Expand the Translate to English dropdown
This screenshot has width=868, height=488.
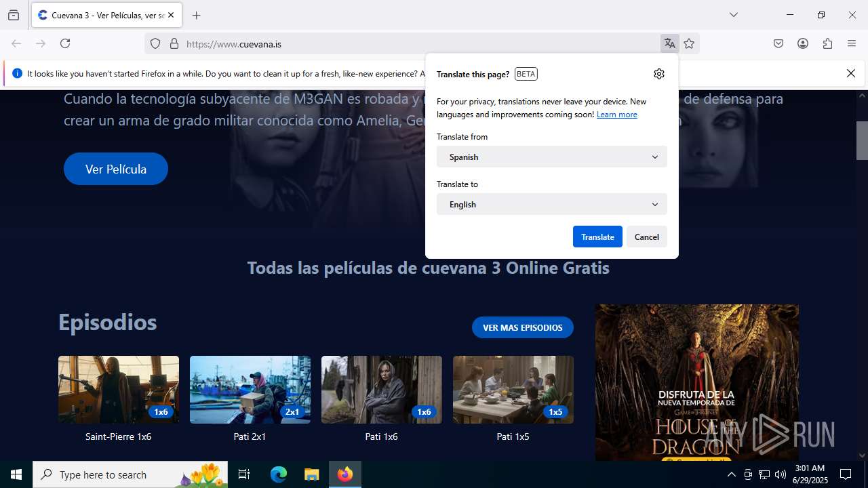552,204
